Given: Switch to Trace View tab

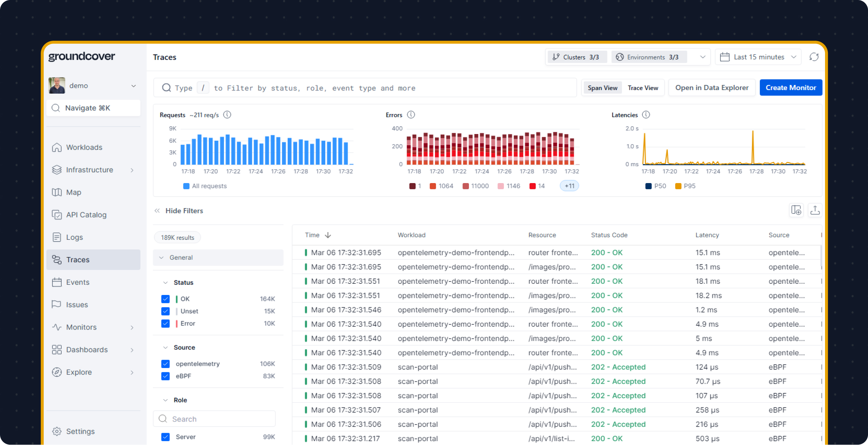Looking at the screenshot, I should click(x=642, y=88).
